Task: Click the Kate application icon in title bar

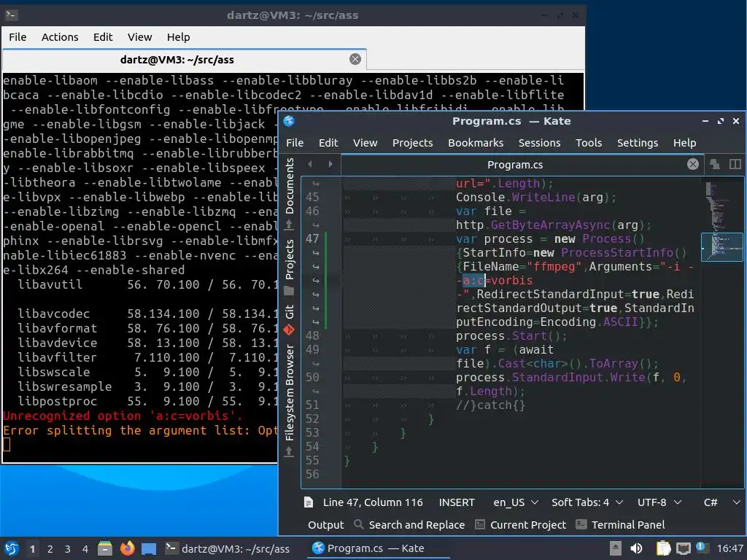Action: (x=289, y=121)
